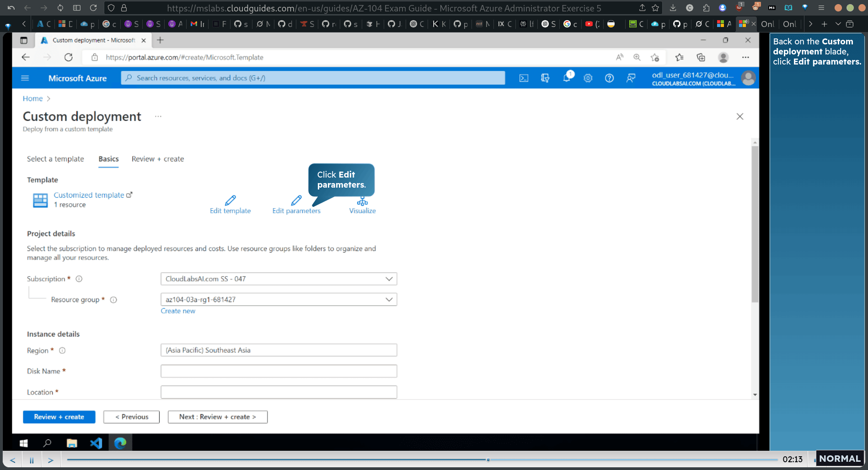Open a new Edge tab

click(x=160, y=40)
